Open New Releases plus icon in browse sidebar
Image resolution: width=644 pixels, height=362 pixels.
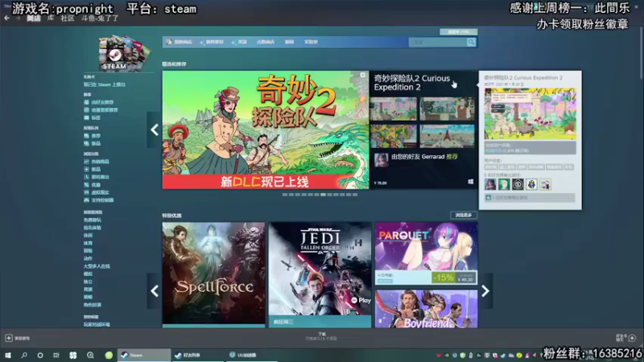92,169
